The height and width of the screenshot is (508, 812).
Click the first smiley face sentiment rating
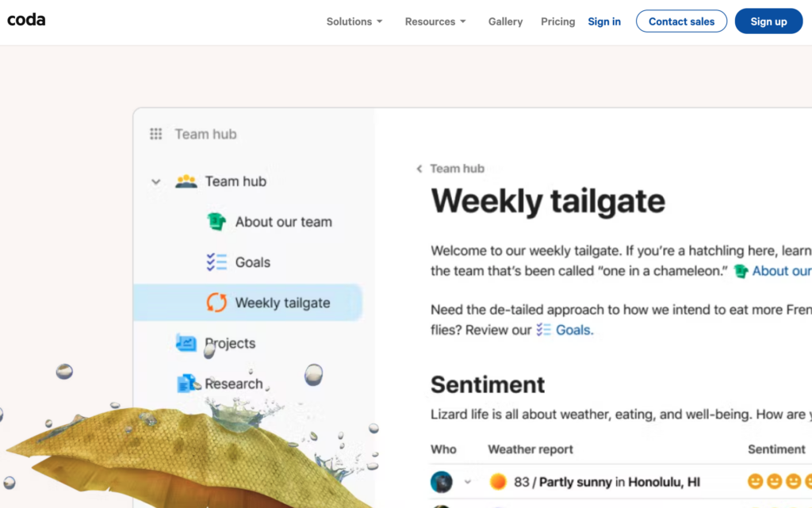pyautogui.click(x=756, y=482)
